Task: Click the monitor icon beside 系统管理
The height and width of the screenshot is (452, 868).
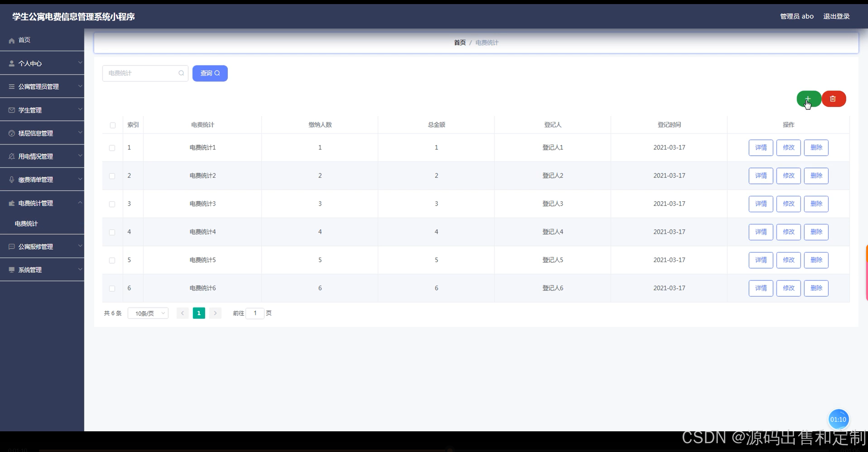Action: pos(12,270)
